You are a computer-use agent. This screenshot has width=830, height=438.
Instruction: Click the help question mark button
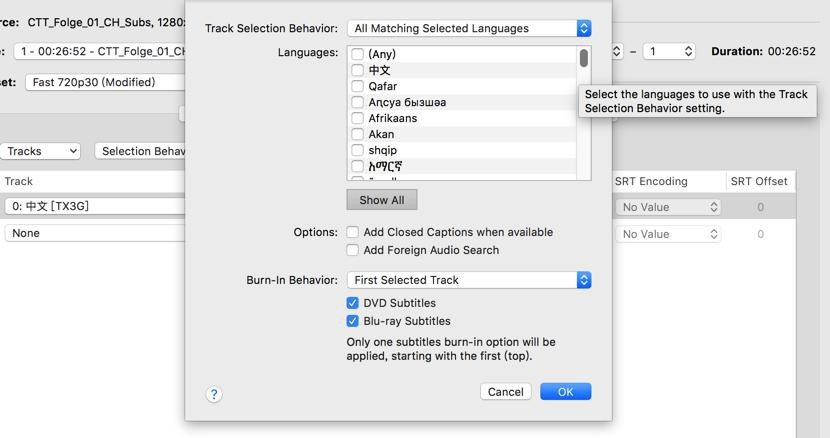pyautogui.click(x=214, y=394)
